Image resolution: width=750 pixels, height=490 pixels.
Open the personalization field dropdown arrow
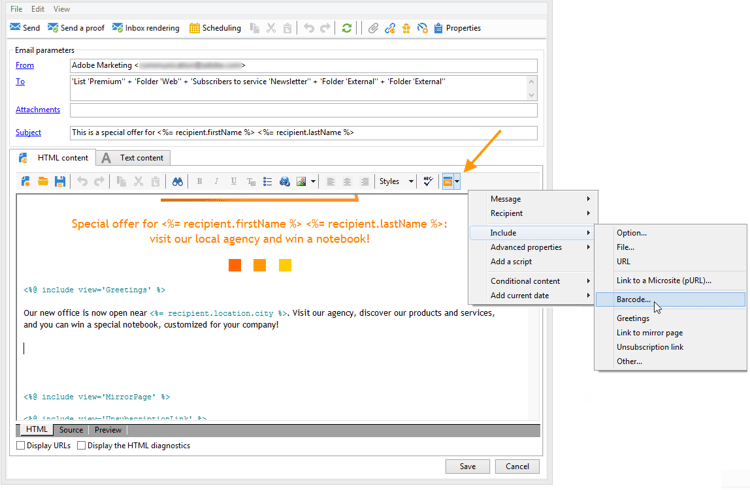pos(457,182)
